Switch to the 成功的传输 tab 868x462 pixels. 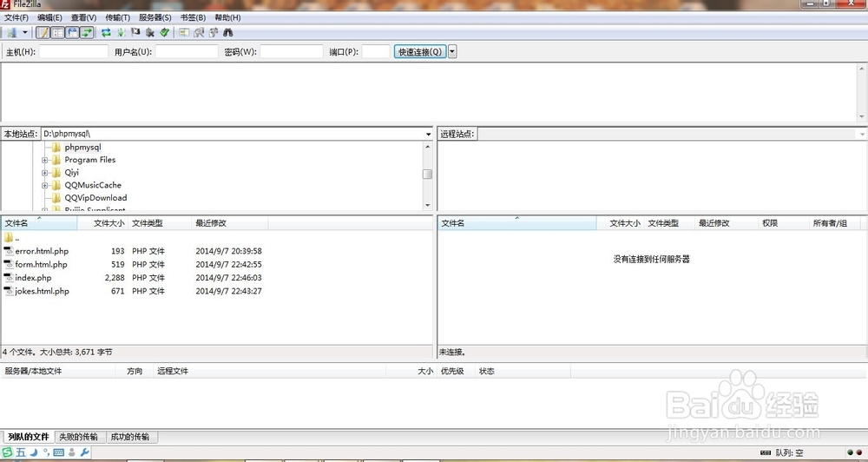coord(130,437)
